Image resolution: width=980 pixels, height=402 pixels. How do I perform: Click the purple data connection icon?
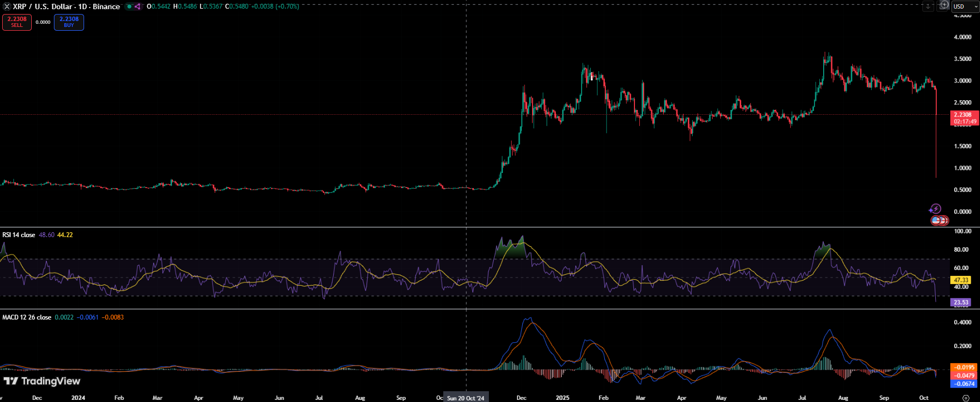pos(137,6)
